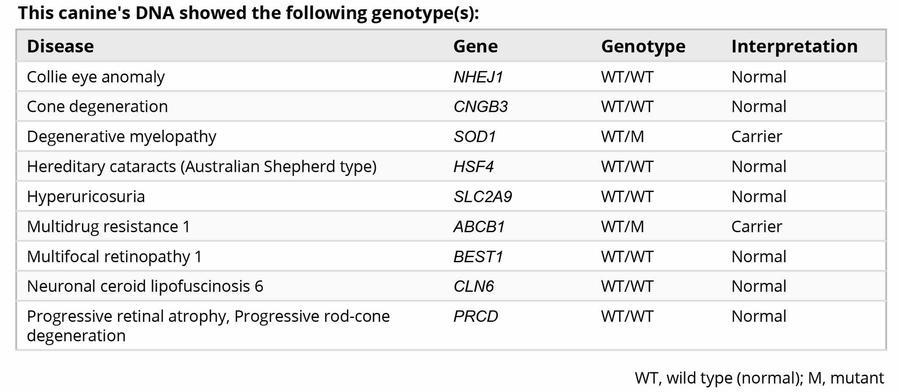Viewport: 899px width, 392px height.
Task: Select Hereditary cataracts Australian Shepherd row
Action: (x=451, y=166)
